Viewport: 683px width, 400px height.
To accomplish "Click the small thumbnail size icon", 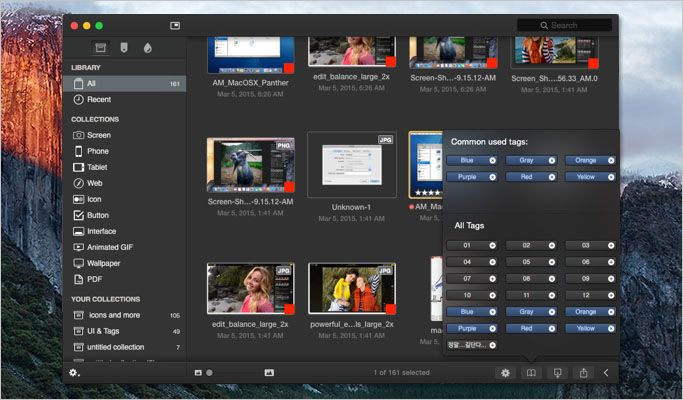I will [x=198, y=373].
